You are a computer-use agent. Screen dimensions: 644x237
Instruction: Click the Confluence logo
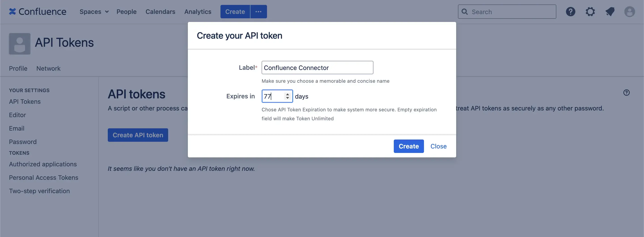38,11
